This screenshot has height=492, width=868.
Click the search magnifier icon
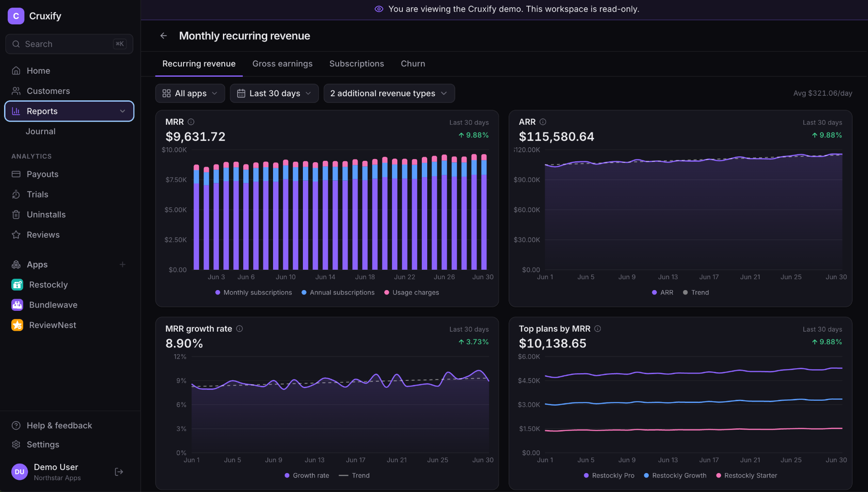point(16,44)
